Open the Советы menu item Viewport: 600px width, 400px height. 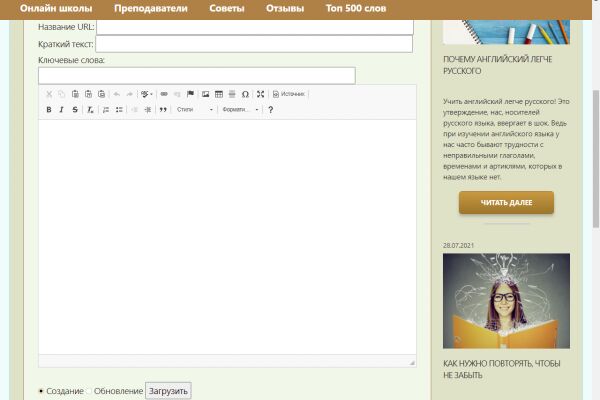pos(227,8)
